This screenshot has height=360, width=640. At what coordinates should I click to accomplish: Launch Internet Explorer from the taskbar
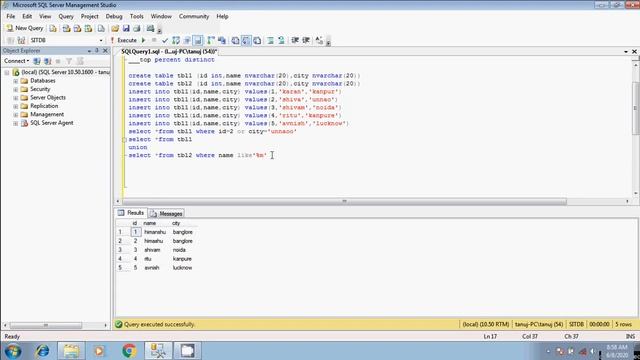[x=42, y=351]
